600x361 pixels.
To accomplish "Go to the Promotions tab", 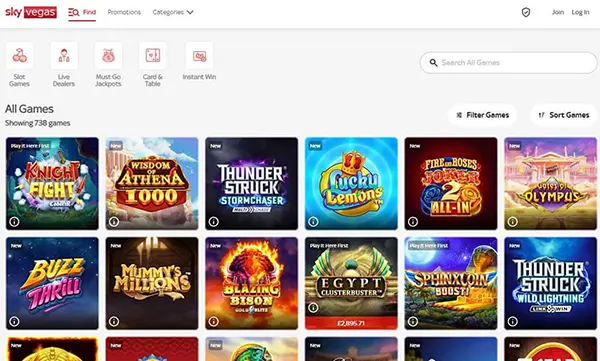I will coord(124,12).
